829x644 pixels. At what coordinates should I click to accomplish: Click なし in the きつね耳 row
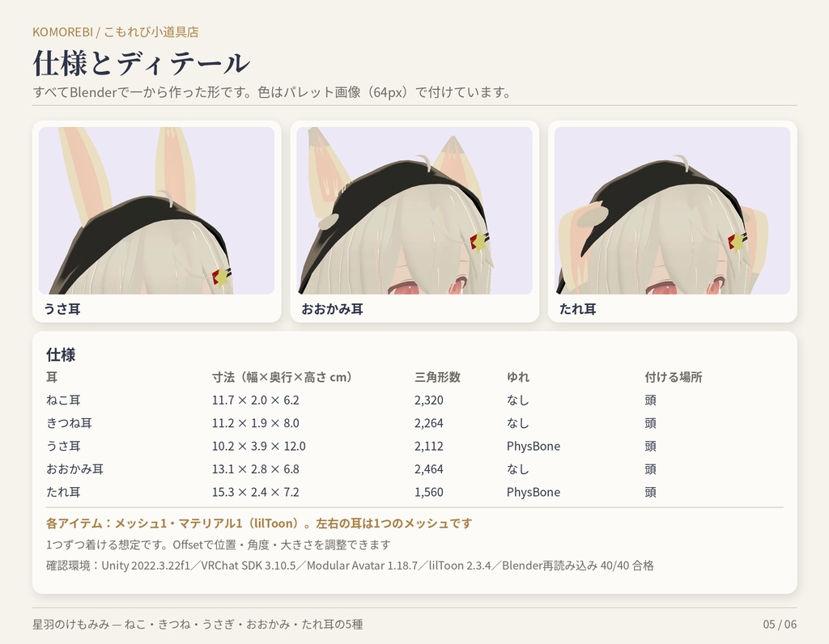coord(517,422)
